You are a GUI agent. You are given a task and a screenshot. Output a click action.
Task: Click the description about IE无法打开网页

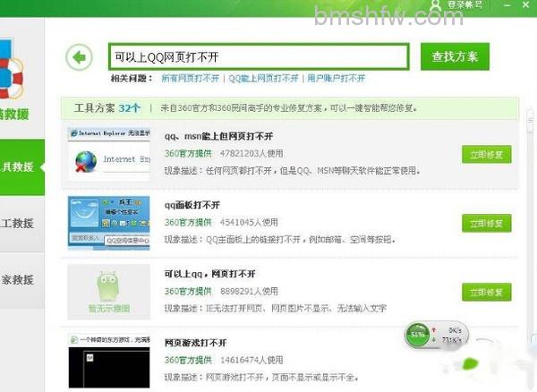pos(276,309)
